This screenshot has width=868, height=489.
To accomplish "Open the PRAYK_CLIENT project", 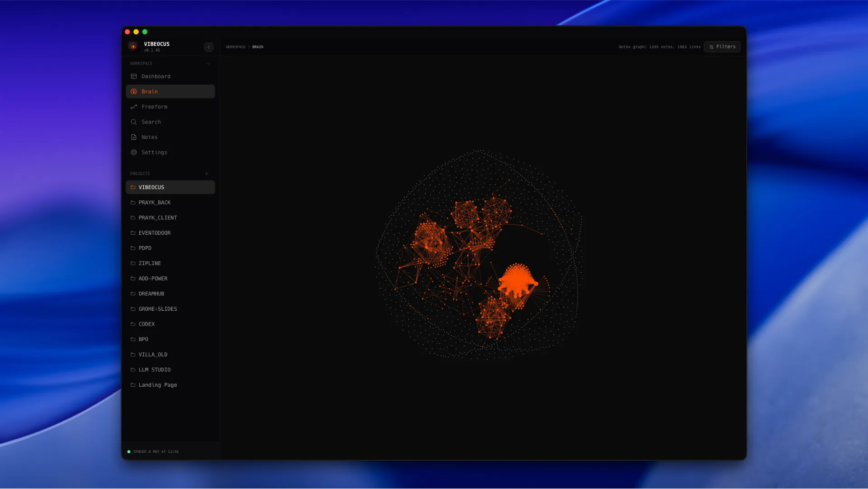I will pos(170,218).
